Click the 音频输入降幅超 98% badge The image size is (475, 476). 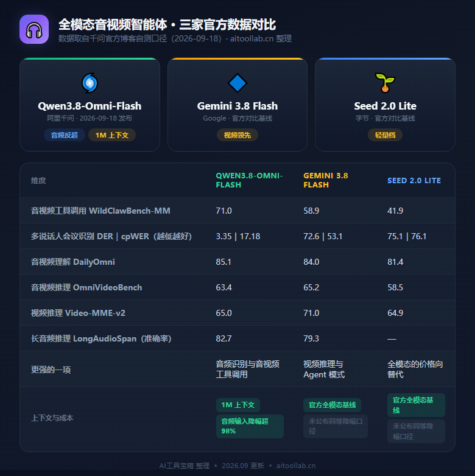[x=250, y=426]
